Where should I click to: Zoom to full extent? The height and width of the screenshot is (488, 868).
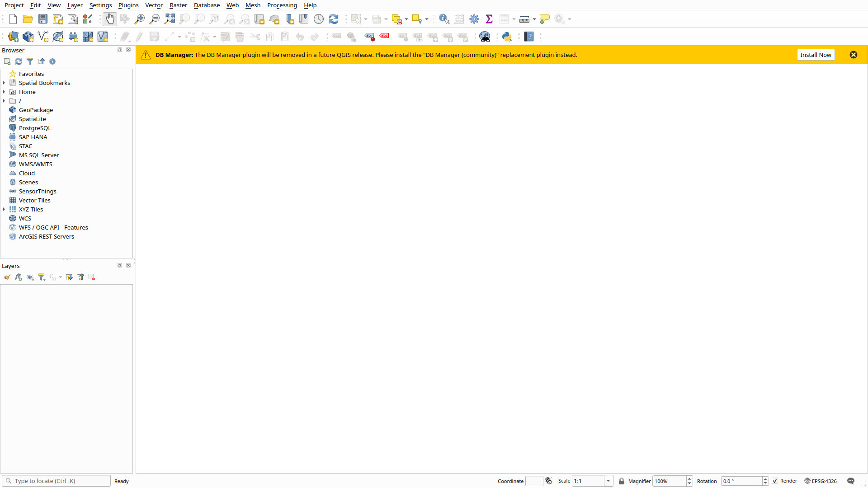[x=170, y=19]
